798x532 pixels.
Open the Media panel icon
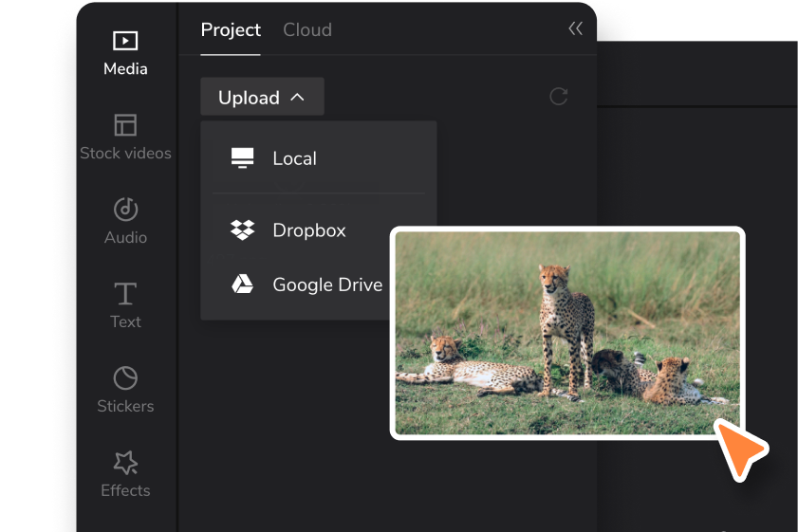tap(125, 41)
